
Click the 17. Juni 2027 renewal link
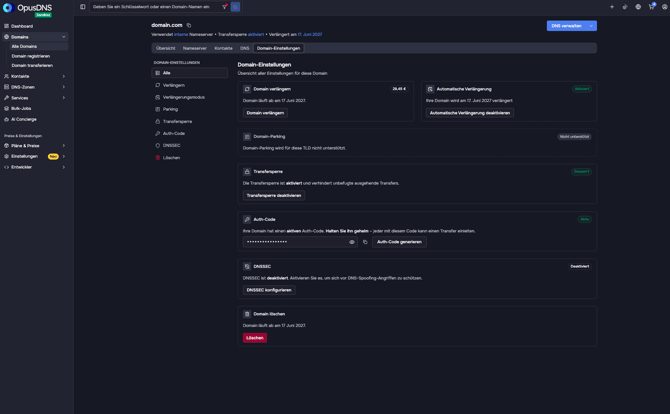click(310, 34)
